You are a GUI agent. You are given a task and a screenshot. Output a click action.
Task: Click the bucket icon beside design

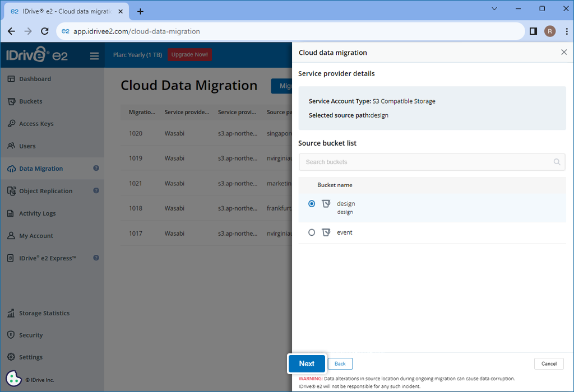point(326,204)
